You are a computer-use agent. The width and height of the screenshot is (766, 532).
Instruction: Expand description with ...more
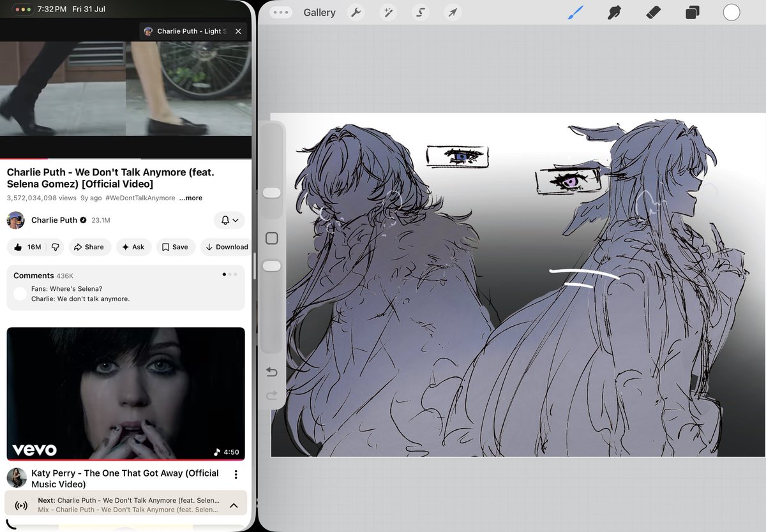[x=191, y=198]
